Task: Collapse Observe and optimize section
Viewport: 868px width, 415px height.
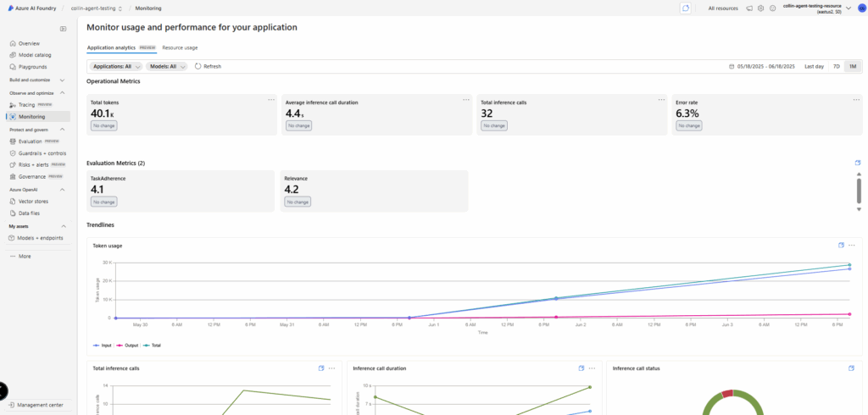Action: 62,93
